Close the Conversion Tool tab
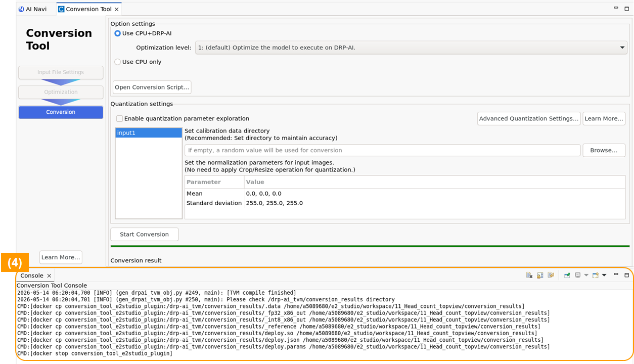 (117, 9)
